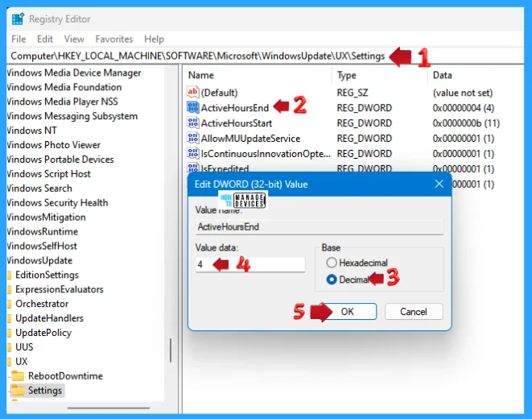The image size is (532, 419).
Task: Select Windows Security Health key
Action: pyautogui.click(x=58, y=203)
